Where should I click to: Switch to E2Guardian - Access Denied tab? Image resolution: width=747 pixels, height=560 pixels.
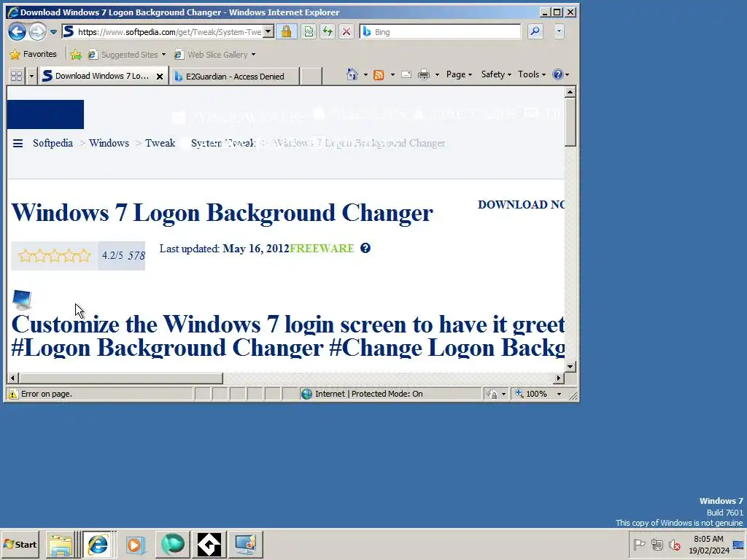tap(234, 76)
